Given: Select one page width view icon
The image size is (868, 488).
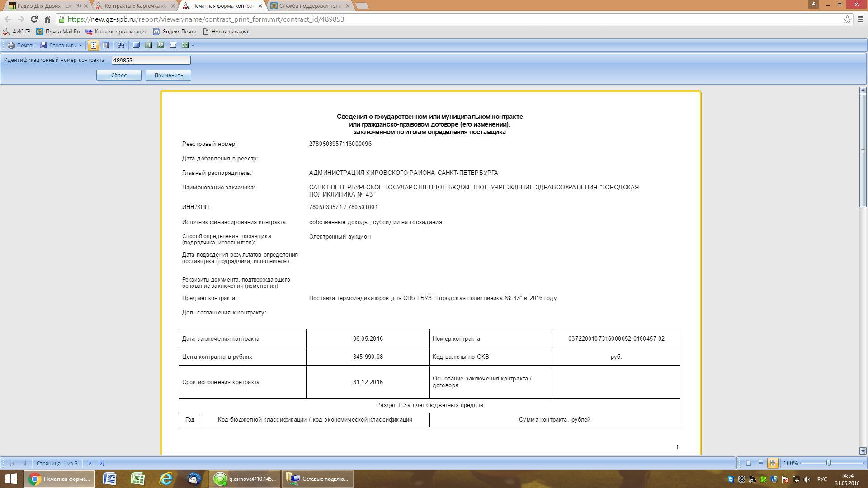Looking at the screenshot, I should pyautogui.click(x=149, y=45).
